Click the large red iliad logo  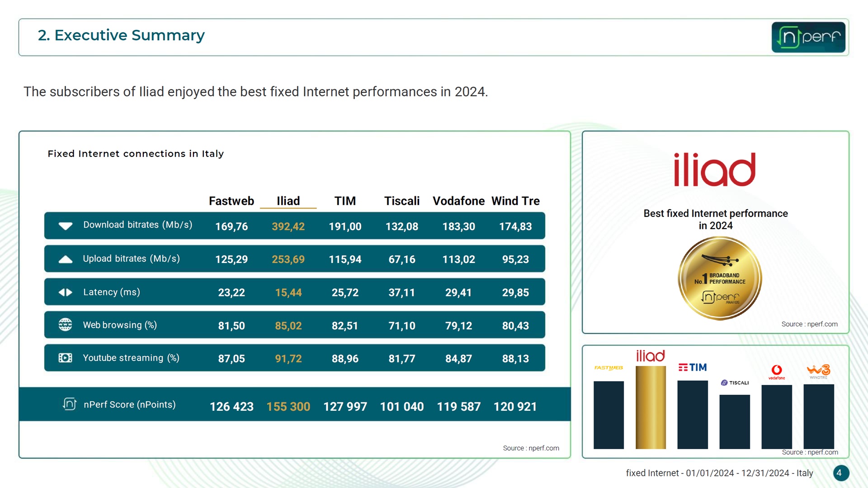click(714, 169)
